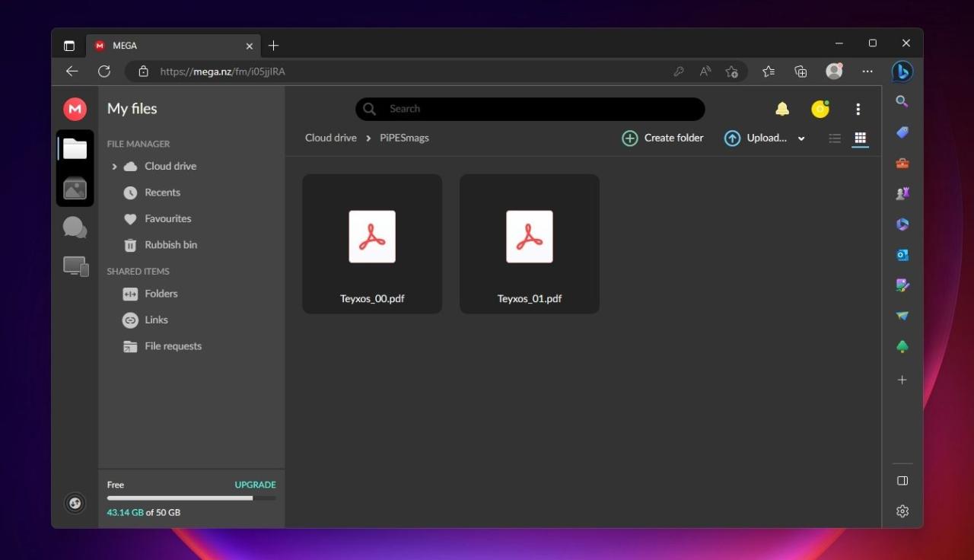Add app to Edge sidebar plus

click(902, 380)
